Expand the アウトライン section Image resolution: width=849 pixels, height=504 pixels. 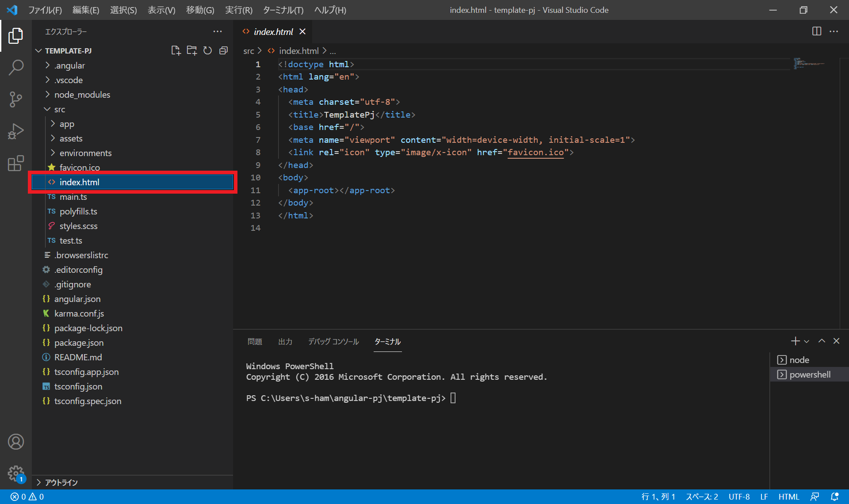(x=61, y=482)
